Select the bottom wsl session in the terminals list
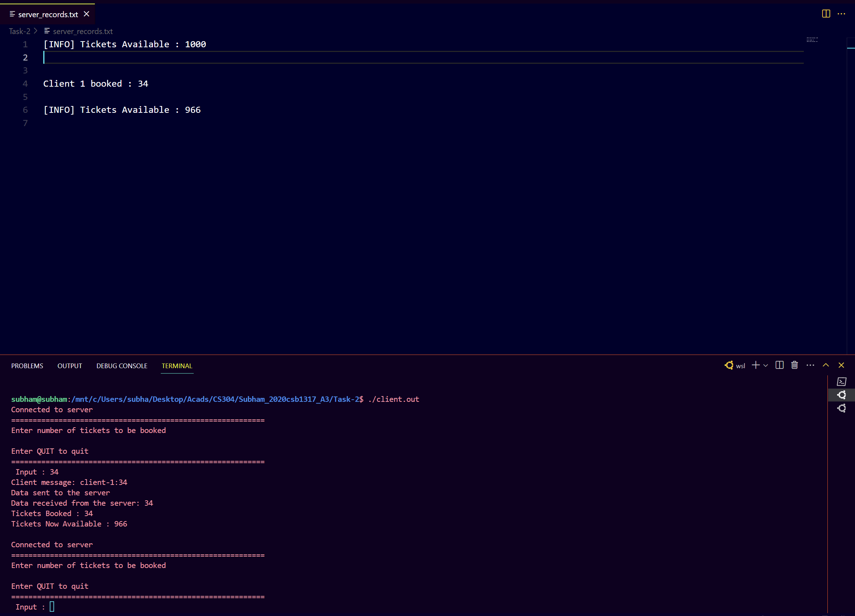 (x=842, y=408)
